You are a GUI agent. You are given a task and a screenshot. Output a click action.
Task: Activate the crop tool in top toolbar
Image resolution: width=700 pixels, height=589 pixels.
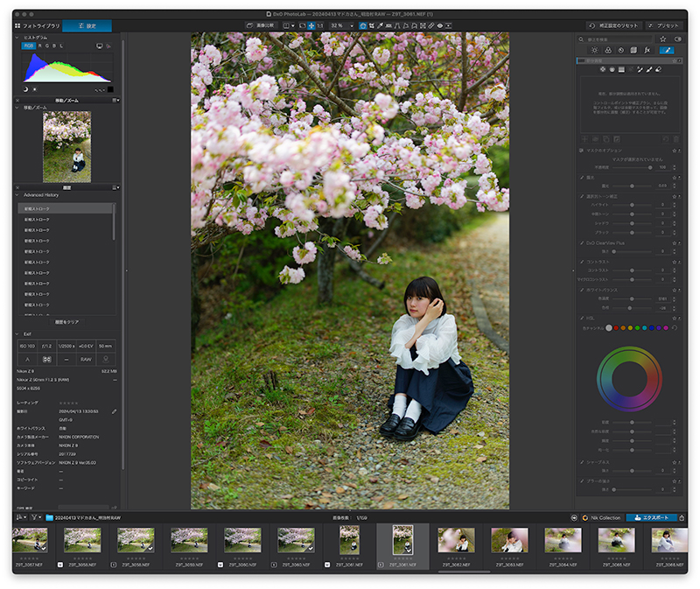pyautogui.click(x=371, y=26)
